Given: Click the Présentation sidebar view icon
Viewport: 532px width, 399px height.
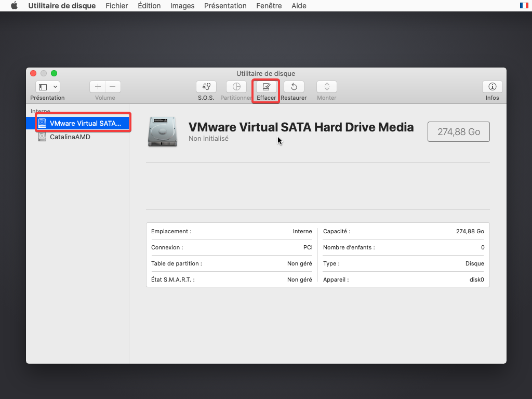Looking at the screenshot, I should pyautogui.click(x=43, y=87).
